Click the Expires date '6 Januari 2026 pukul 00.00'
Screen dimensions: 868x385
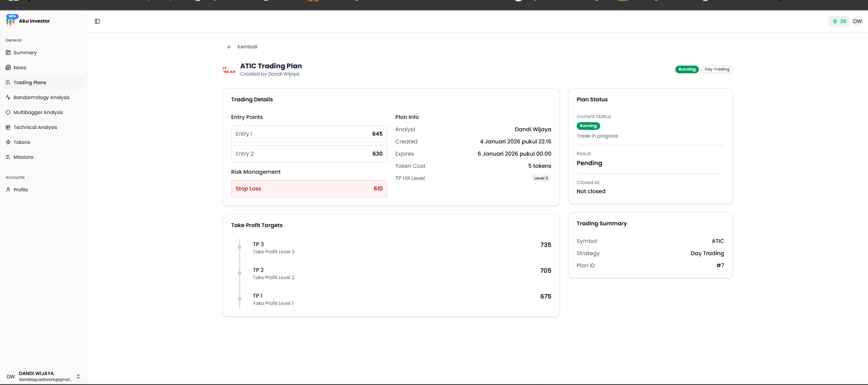[x=514, y=154]
